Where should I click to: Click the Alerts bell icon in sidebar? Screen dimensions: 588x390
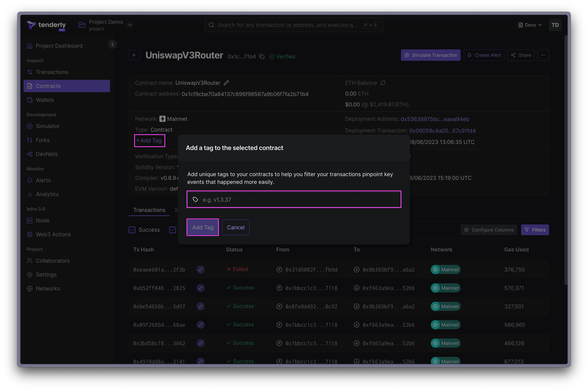pyautogui.click(x=30, y=180)
